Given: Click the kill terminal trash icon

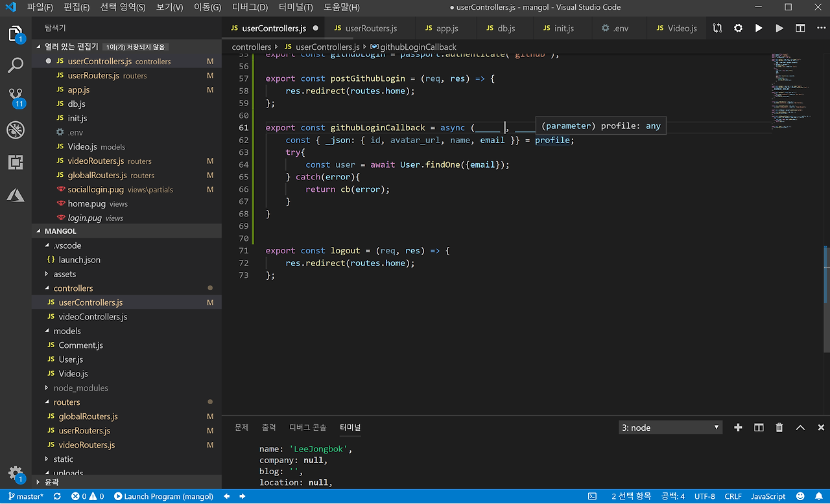Looking at the screenshot, I should pyautogui.click(x=779, y=428).
